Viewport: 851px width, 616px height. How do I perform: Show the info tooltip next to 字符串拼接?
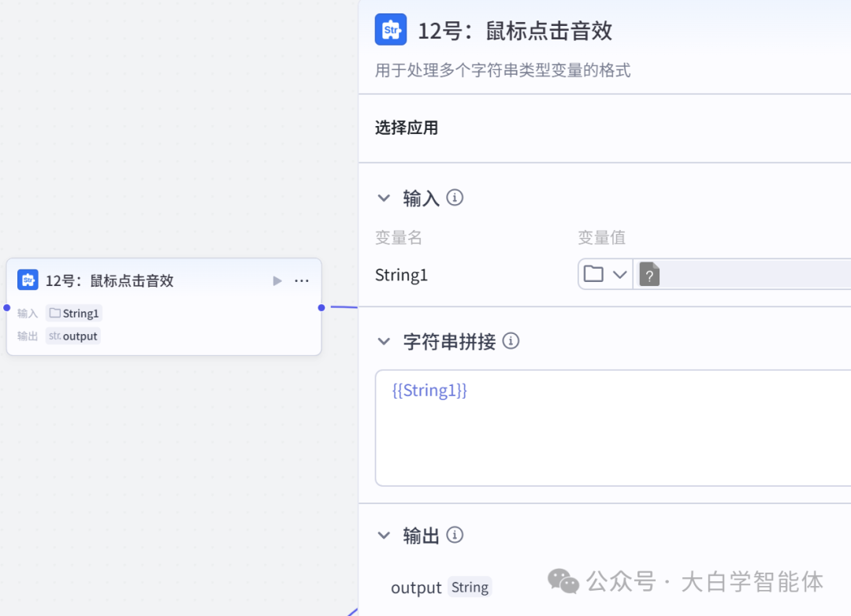click(x=511, y=341)
